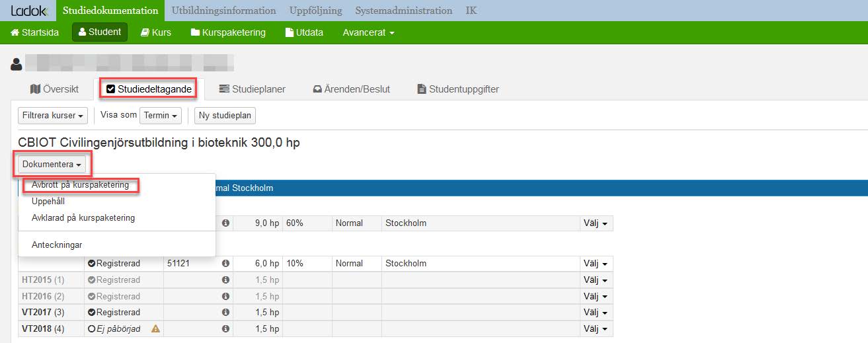
Task: Open the Utbildningsinformation top section
Action: click(223, 11)
